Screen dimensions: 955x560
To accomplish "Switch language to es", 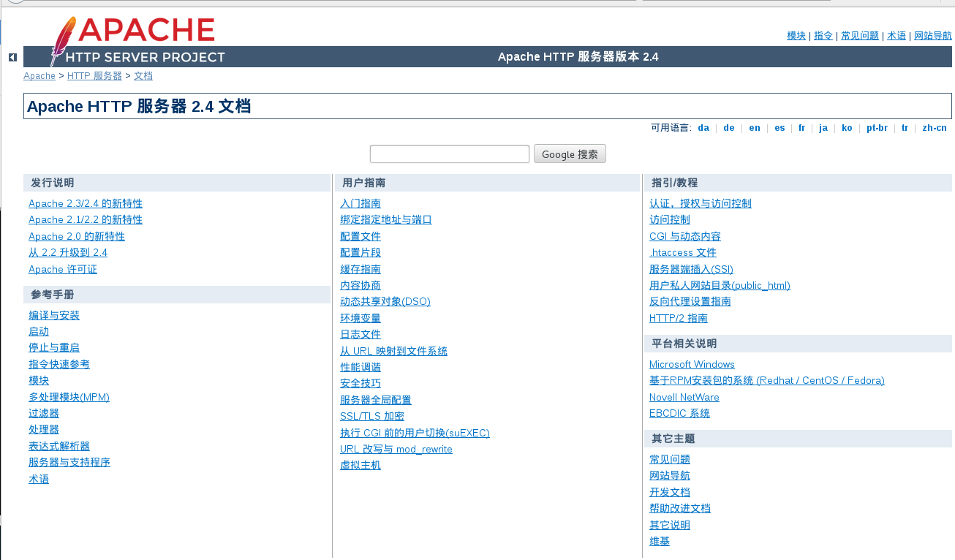I will point(780,128).
